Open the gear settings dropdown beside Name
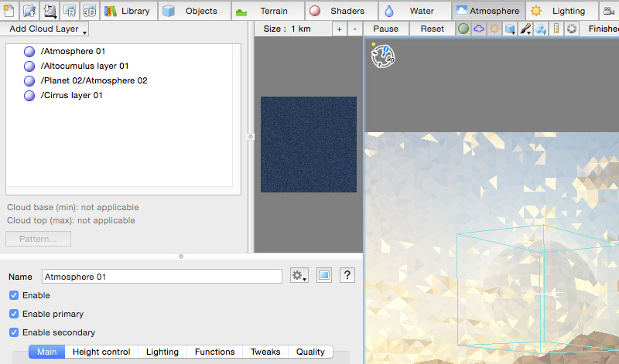 pos(299,276)
